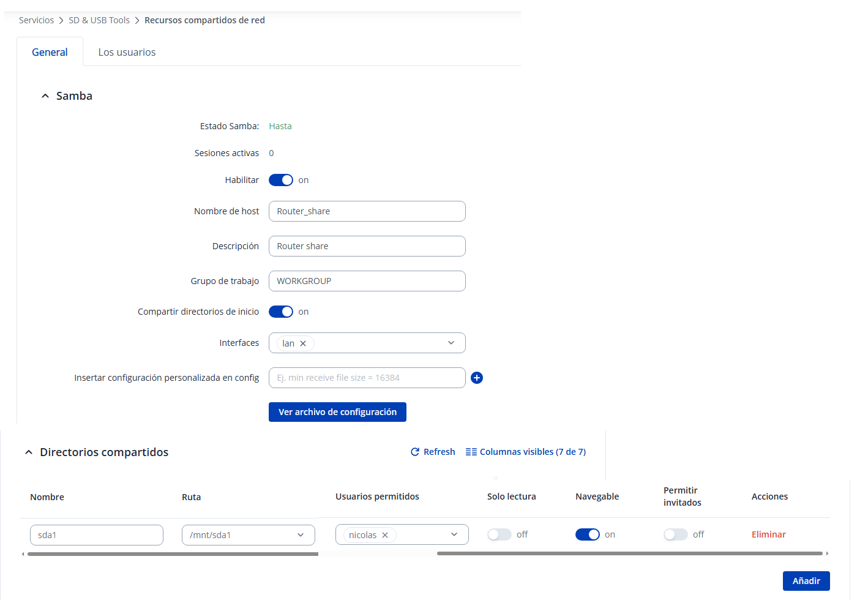Toggle Navegable off for sda1
The height and width of the screenshot is (611, 868).
tap(587, 534)
